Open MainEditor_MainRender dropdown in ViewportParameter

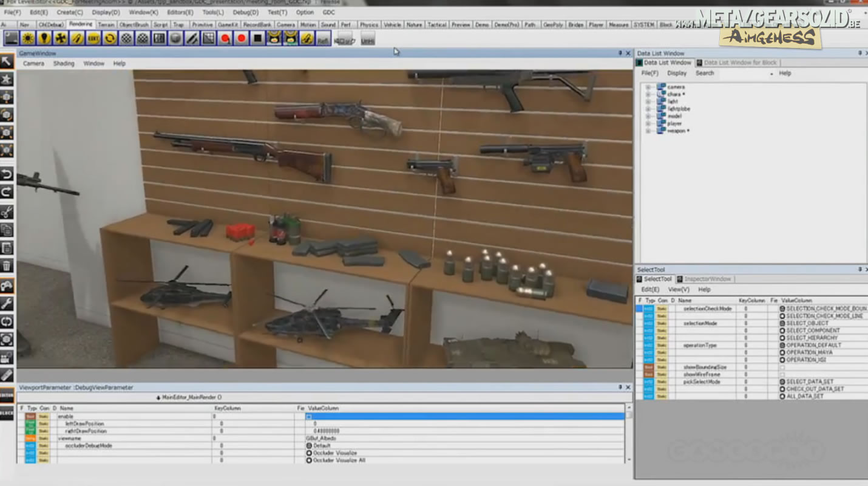(189, 397)
